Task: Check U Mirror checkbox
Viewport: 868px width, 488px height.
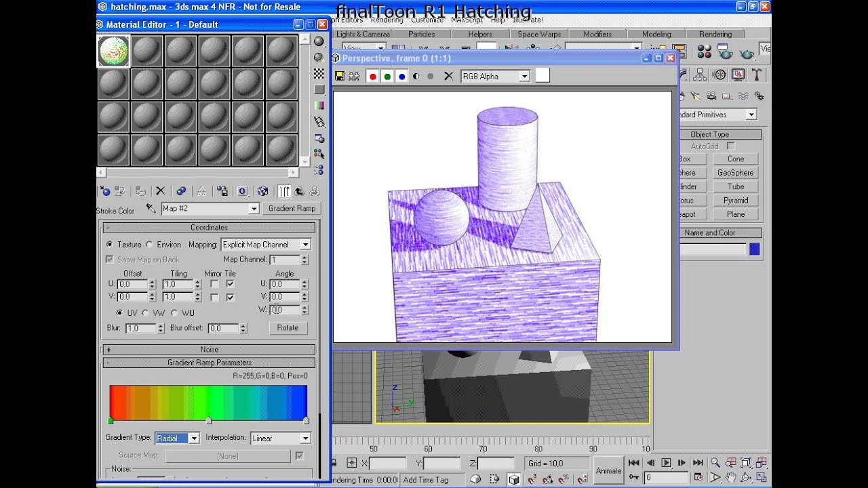Action: [x=214, y=284]
